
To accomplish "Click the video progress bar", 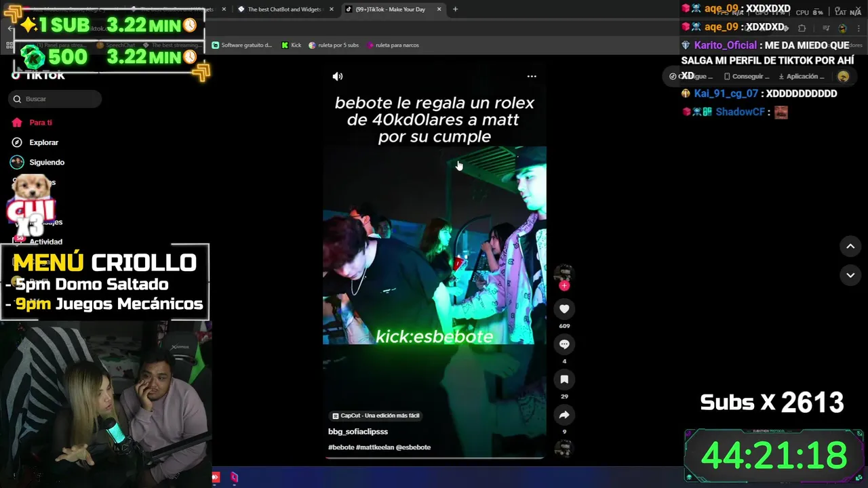I will [435, 458].
